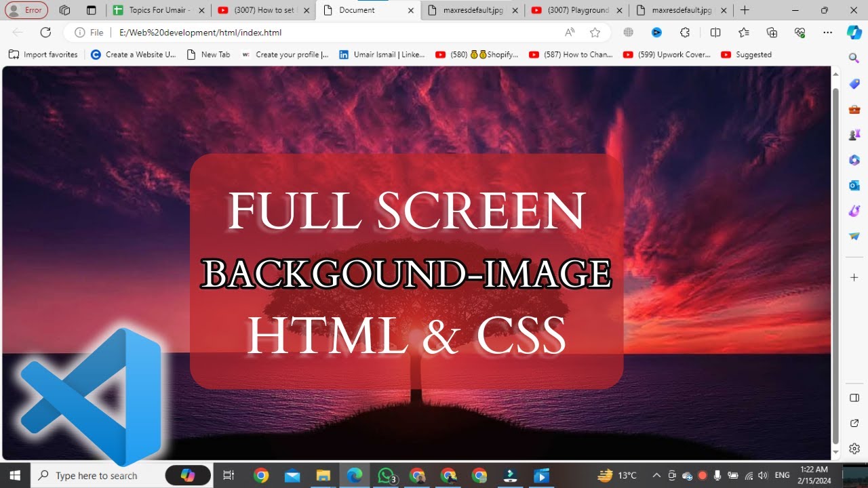Open Task View on taskbar
868x488 pixels.
pyautogui.click(x=229, y=475)
